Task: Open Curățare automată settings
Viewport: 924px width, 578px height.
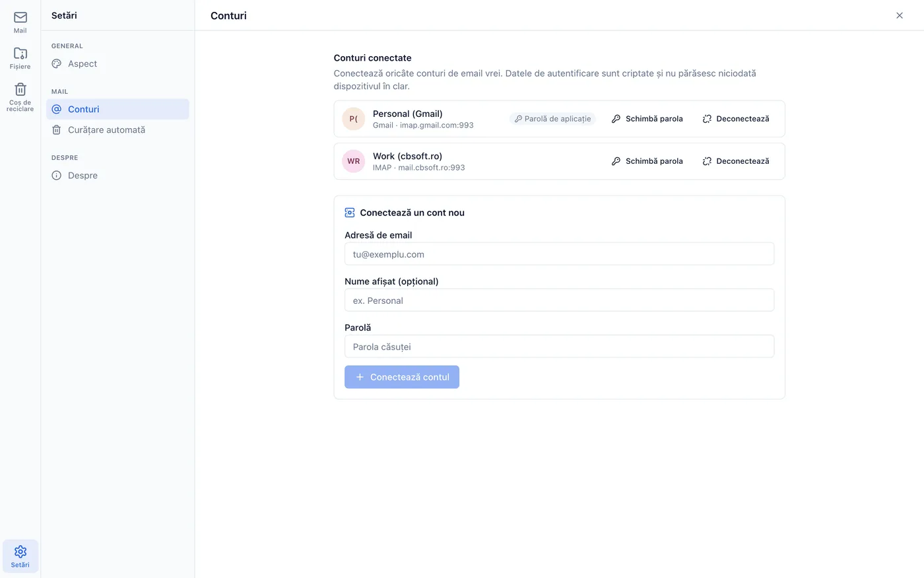Action: click(x=117, y=130)
